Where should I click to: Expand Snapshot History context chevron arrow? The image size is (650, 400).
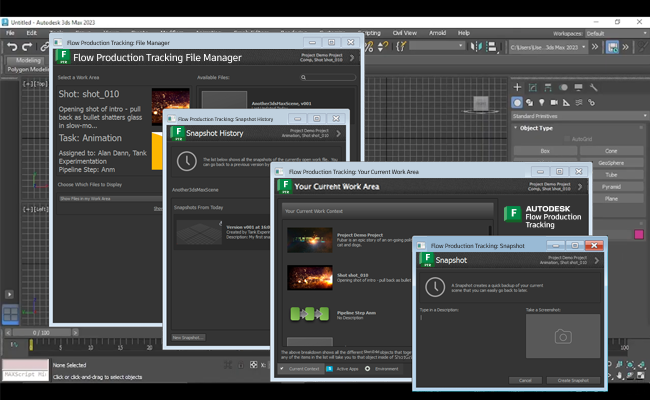click(x=339, y=133)
